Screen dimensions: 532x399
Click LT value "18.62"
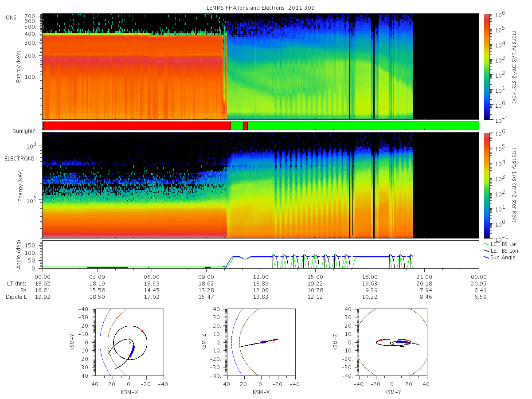[x=206, y=284]
